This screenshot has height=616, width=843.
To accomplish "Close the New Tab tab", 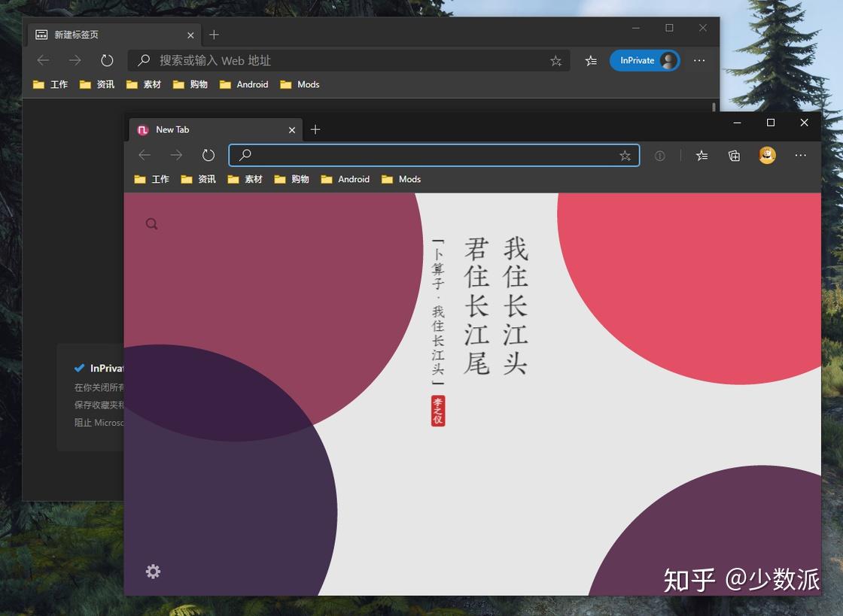I will (x=292, y=130).
